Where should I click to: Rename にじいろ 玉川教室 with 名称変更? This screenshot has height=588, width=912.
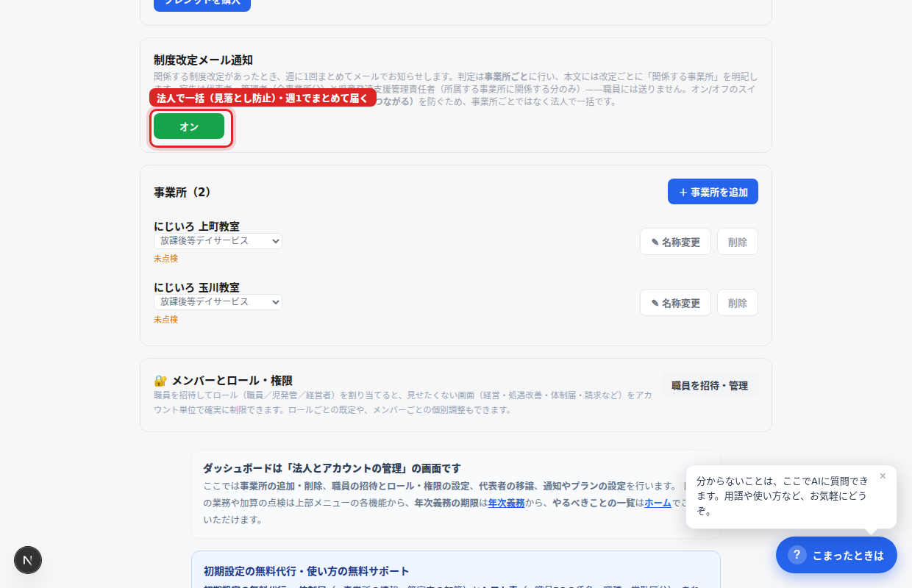[x=675, y=303]
